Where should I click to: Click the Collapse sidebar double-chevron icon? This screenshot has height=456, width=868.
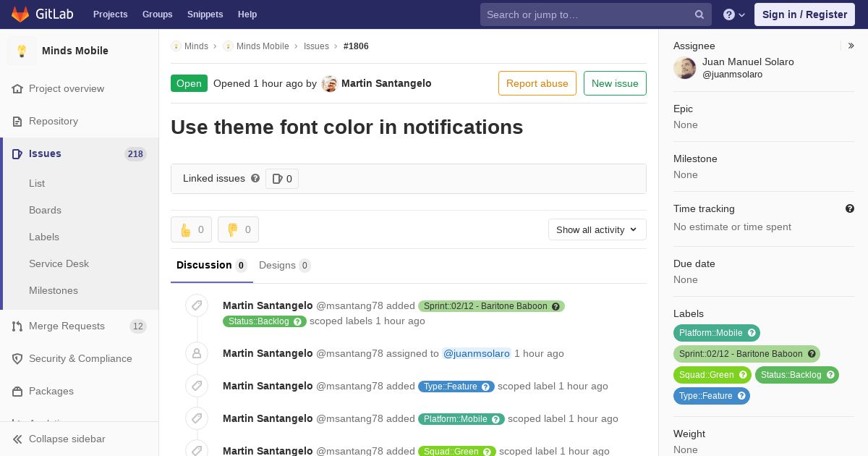(x=17, y=439)
